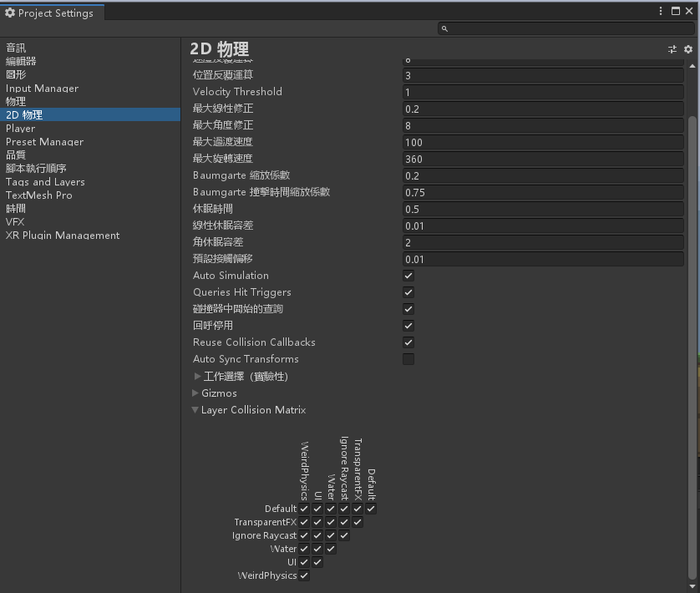Maximize the Project Settings window
Viewport: 700px width, 593px height.
coord(676,12)
